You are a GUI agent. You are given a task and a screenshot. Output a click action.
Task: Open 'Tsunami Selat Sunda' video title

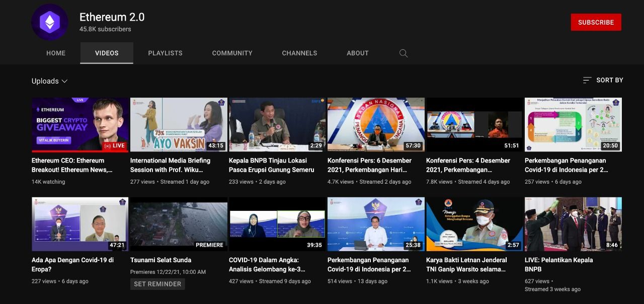click(x=160, y=260)
